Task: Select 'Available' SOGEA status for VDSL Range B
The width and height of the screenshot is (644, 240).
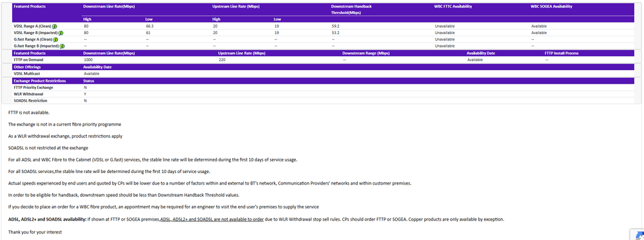Action: coord(539,33)
